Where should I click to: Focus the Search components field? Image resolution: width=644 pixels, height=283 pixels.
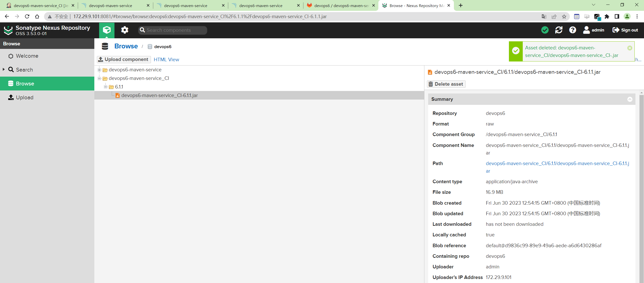[173, 30]
